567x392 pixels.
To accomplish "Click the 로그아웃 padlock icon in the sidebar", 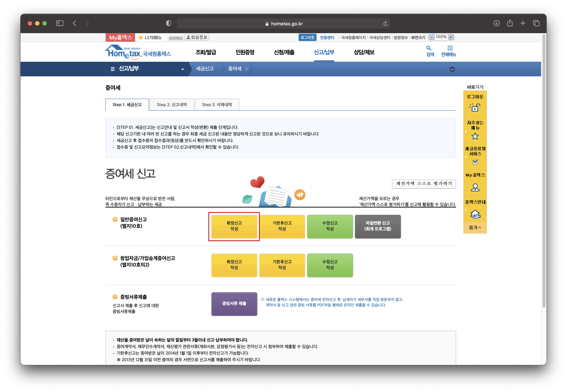I will [475, 107].
